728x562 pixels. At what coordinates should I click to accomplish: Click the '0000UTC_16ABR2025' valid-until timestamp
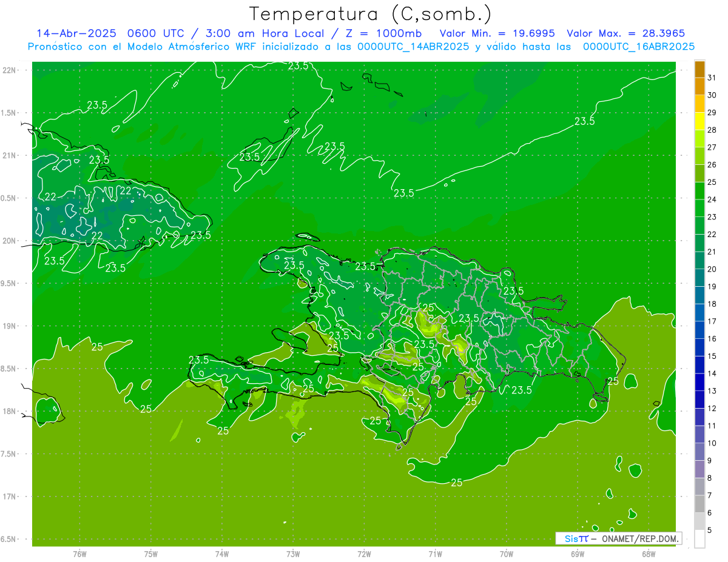point(639,47)
